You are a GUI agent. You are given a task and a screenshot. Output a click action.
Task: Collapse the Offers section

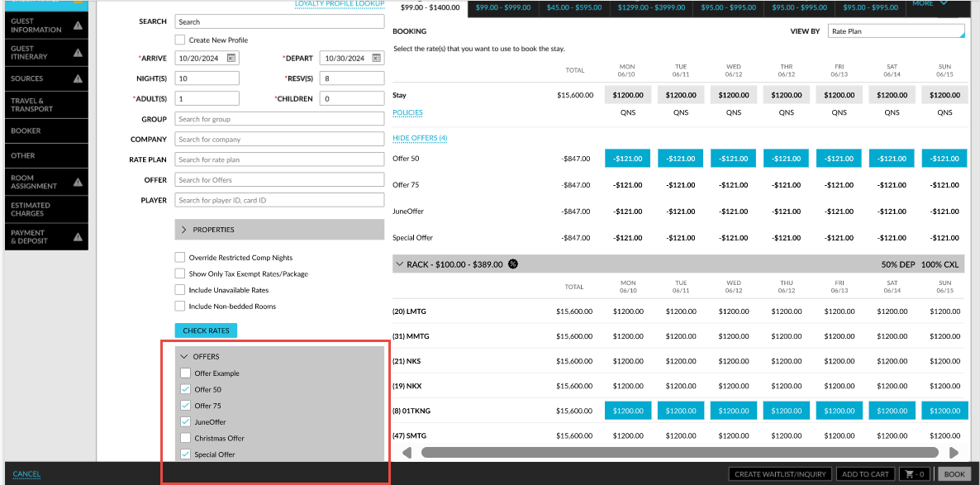click(184, 356)
